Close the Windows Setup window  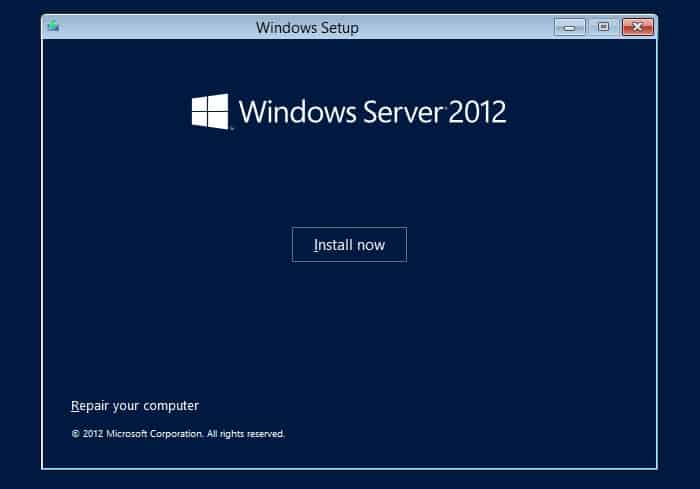636,27
